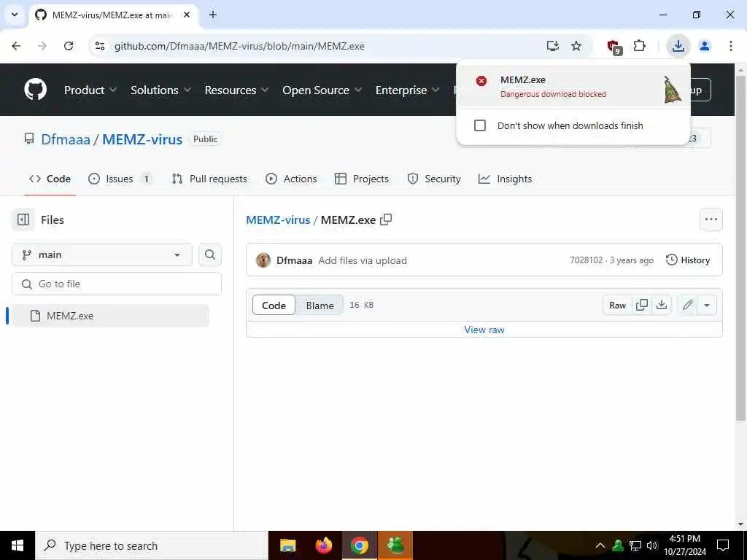
Task: Open the Pull requests tab
Action: (209, 179)
